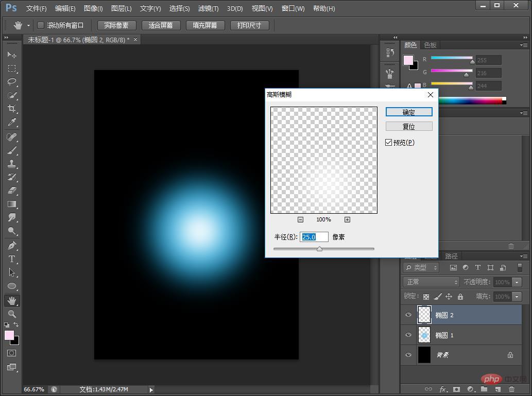Select the Rectangular Marquee tool

12,68
